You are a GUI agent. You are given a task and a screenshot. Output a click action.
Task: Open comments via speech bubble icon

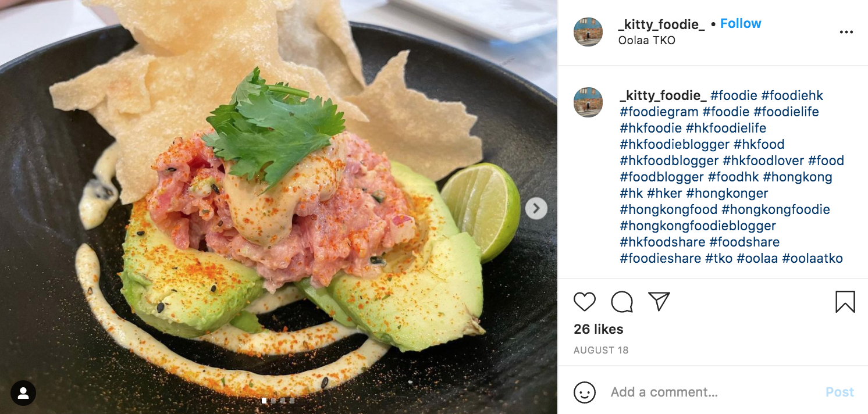(x=622, y=302)
